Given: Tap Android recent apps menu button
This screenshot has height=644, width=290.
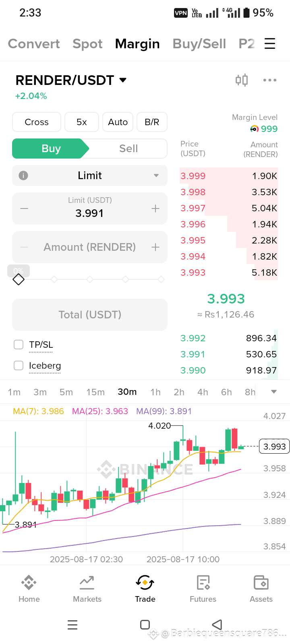Looking at the screenshot, I should [x=72, y=625].
